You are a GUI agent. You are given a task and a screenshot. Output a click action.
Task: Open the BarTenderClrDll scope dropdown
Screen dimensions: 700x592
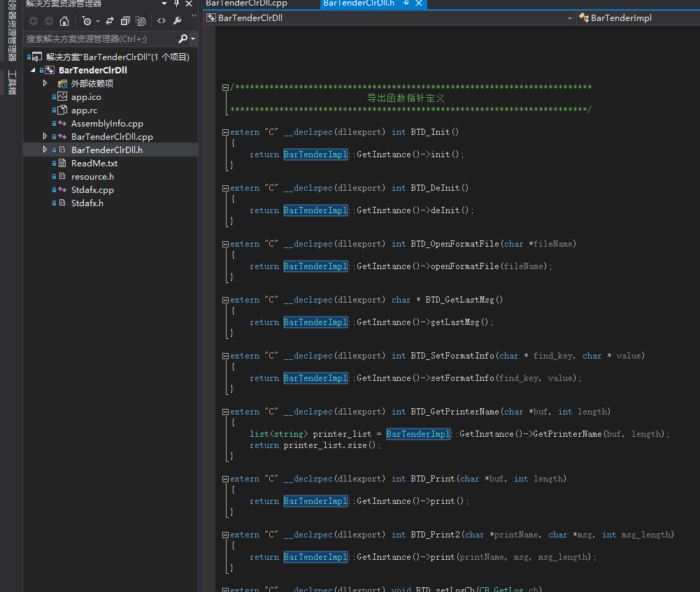click(x=569, y=17)
